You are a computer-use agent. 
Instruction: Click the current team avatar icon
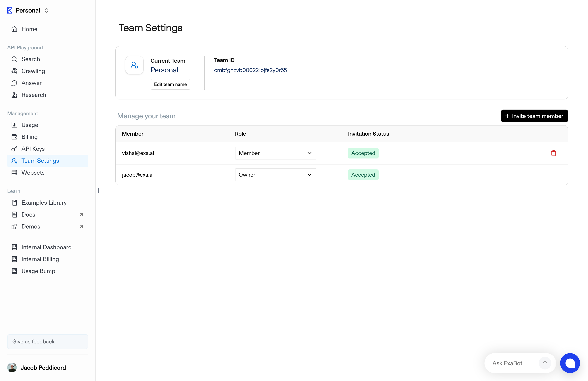(x=134, y=65)
